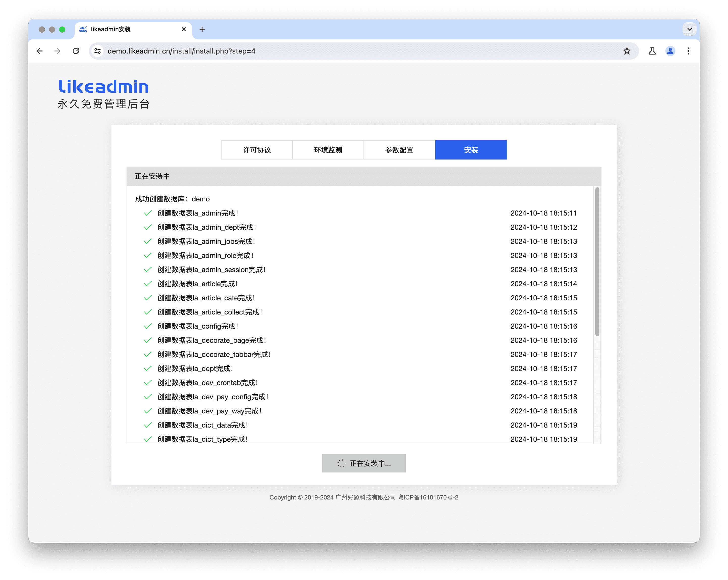Click the copyright footer text

pyautogui.click(x=364, y=497)
